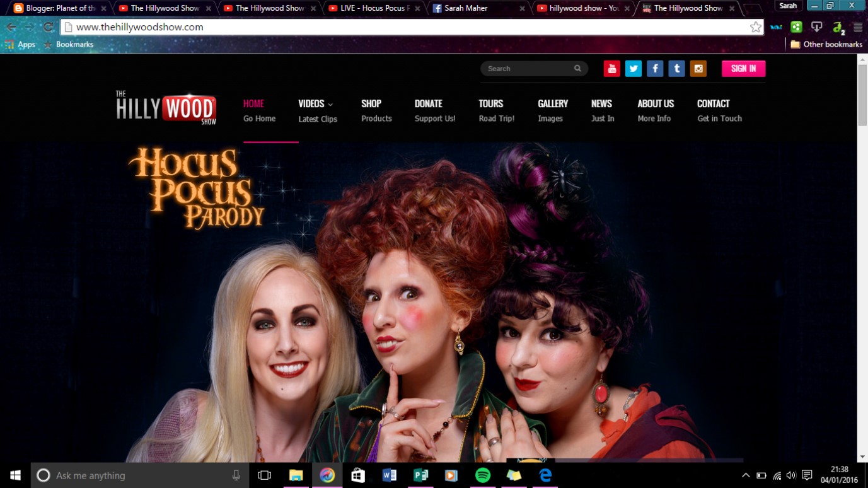Click the Instagram camera icon
This screenshot has height=488, width=868.
pyautogui.click(x=698, y=68)
